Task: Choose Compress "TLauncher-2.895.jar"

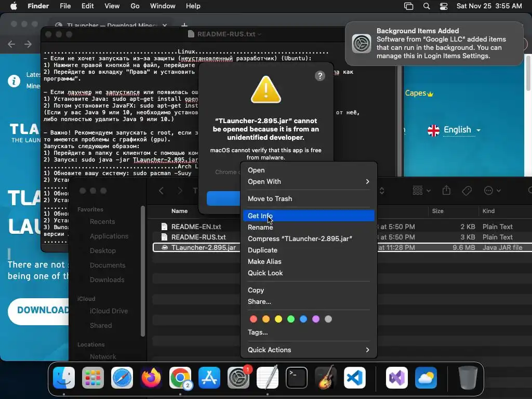Action: (x=309, y=239)
